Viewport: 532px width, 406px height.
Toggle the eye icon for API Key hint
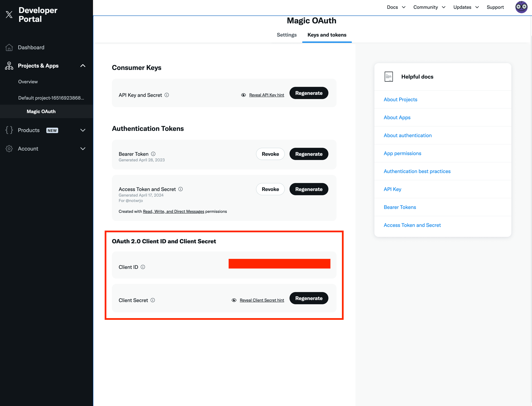pyautogui.click(x=244, y=95)
